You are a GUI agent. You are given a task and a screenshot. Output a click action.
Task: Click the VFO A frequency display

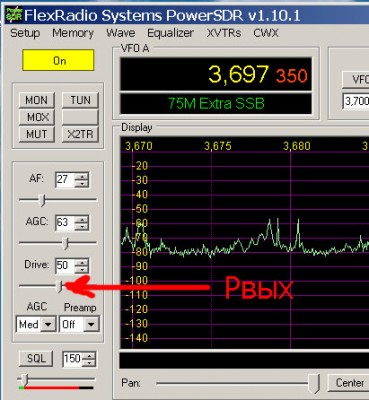click(x=216, y=74)
